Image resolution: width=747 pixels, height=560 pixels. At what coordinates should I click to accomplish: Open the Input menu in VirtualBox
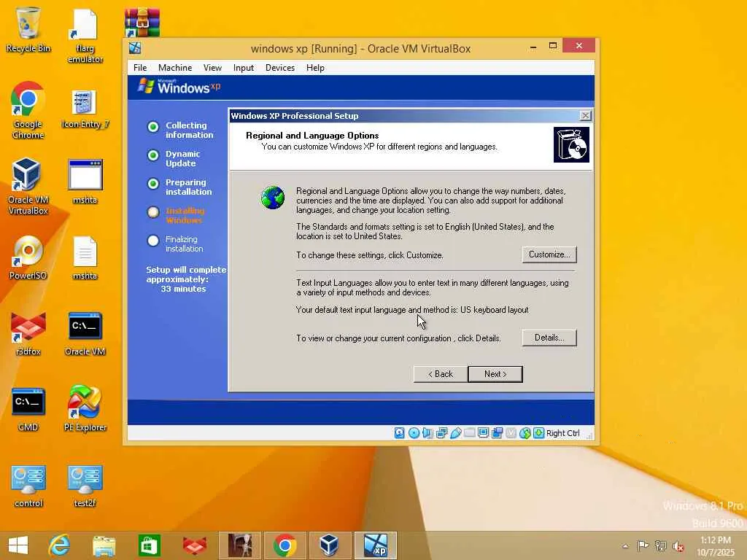(244, 68)
